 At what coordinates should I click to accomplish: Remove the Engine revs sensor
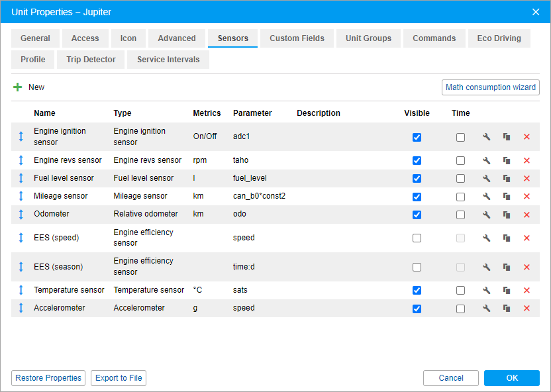526,160
